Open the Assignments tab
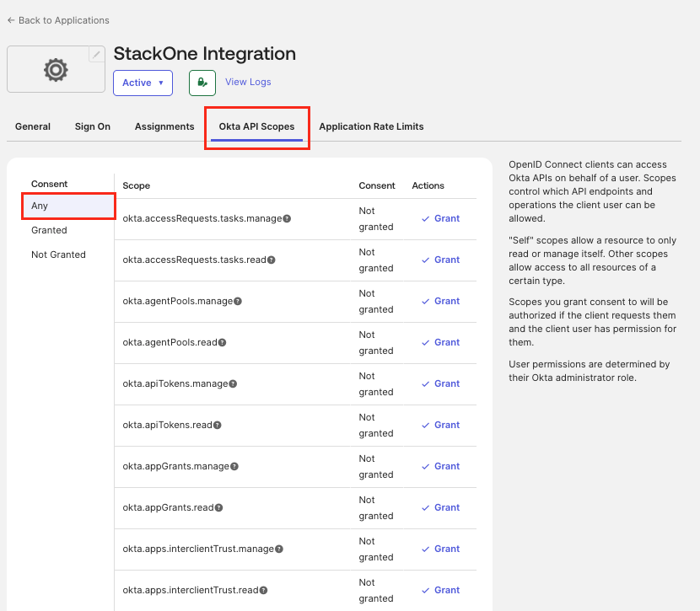 [164, 126]
